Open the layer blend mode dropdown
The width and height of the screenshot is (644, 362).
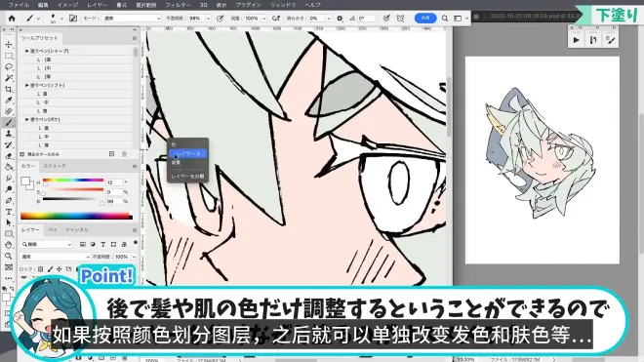(x=55, y=257)
